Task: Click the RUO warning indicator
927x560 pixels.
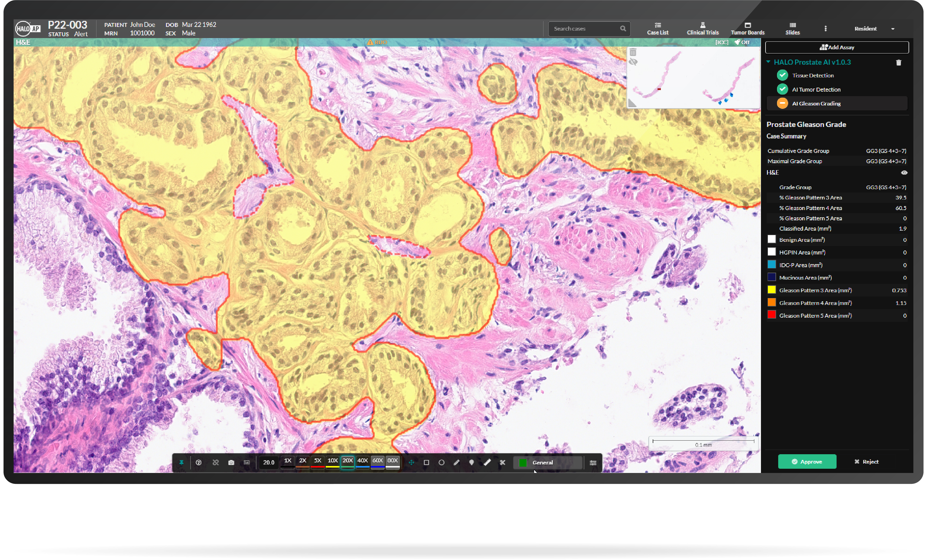Action: tap(377, 42)
